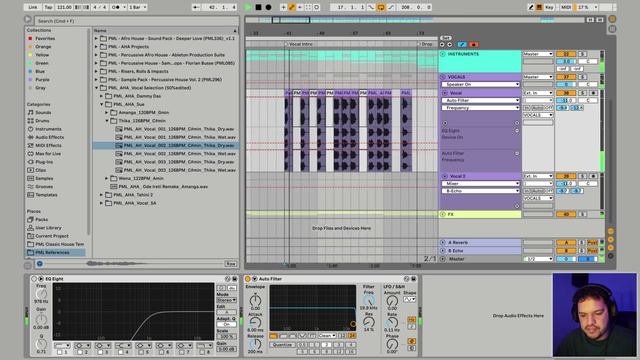Enable EQ Eight band 1 checkbox
This screenshot has height=360, width=640.
(60, 352)
